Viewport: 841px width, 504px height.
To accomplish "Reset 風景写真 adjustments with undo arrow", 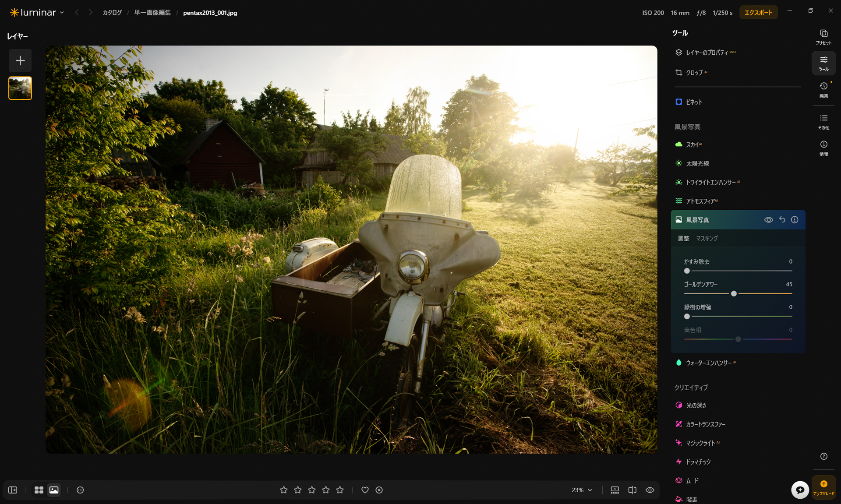I will (x=782, y=220).
